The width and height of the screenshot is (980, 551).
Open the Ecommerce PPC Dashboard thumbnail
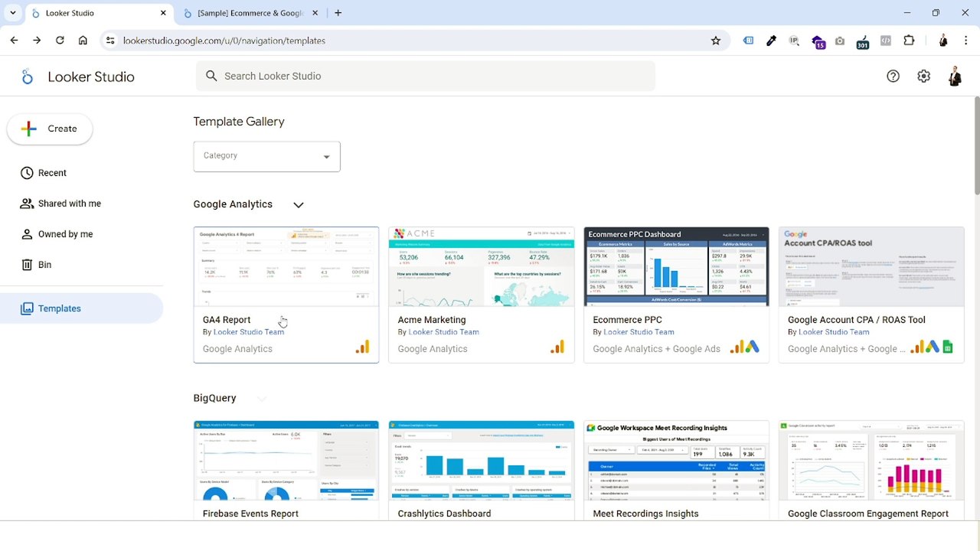[677, 267]
